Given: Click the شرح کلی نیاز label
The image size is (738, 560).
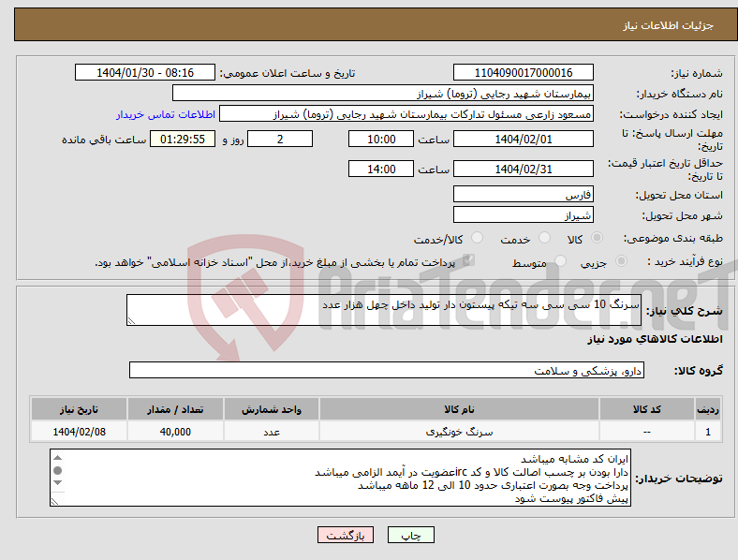Looking at the screenshot, I should pyautogui.click(x=685, y=311).
